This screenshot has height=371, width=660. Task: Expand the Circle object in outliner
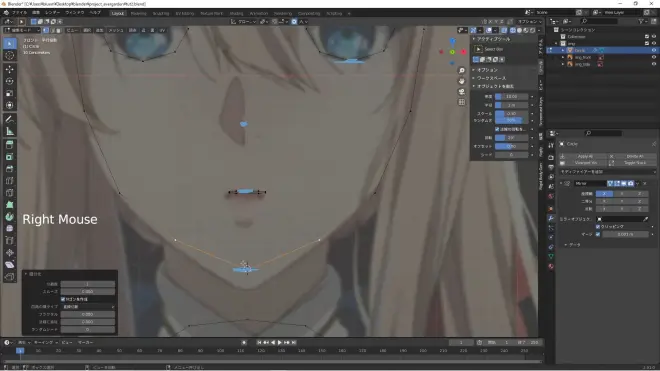tap(563, 50)
